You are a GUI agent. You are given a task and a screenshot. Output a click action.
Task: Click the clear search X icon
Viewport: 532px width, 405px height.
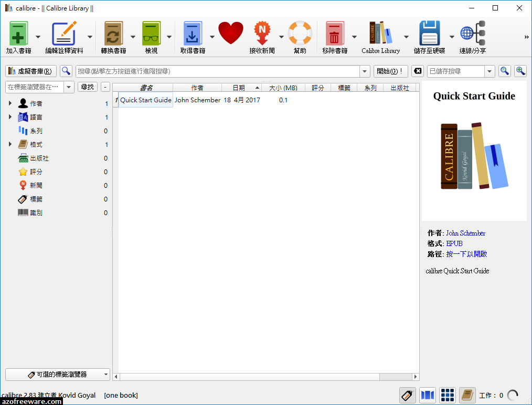pyautogui.click(x=418, y=71)
